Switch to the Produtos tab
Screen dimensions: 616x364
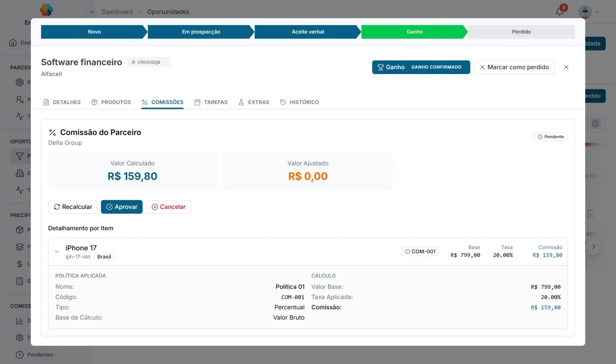(x=111, y=102)
